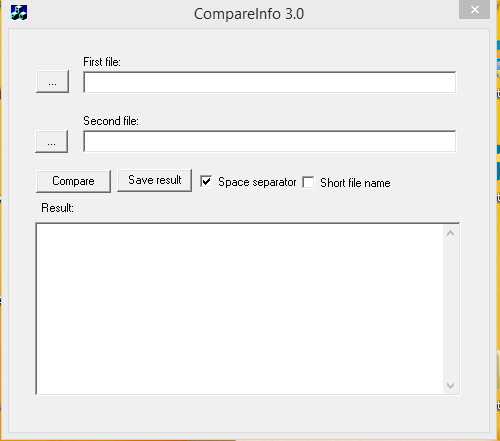Focus the Second file path field
The width and height of the screenshot is (500, 441).
(269, 141)
